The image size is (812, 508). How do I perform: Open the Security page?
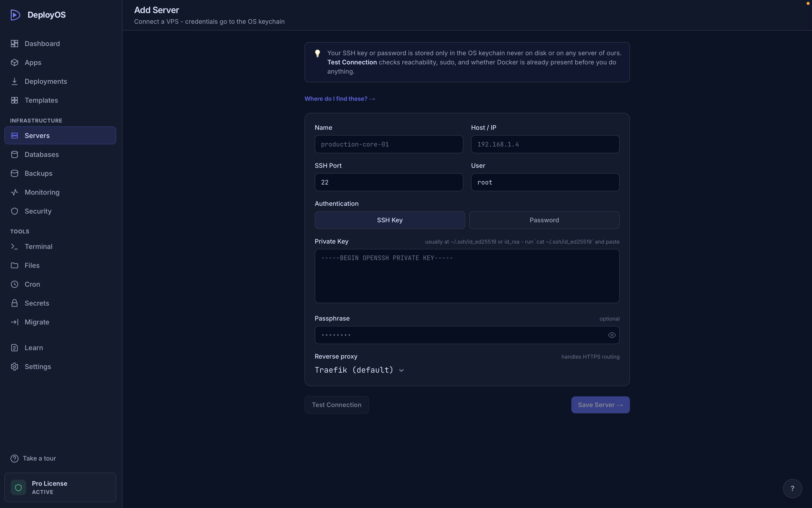pos(60,211)
